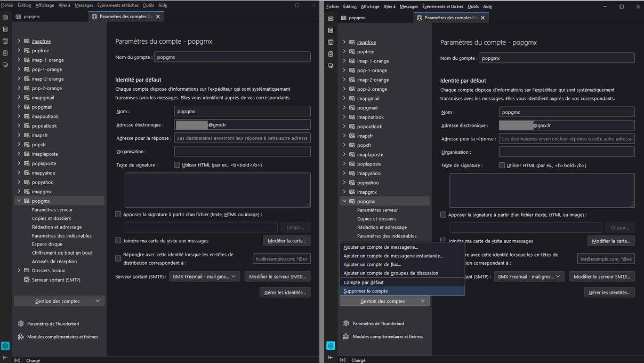
Task: Select Chiffrement de bout en bout left window
Action: pyautogui.click(x=62, y=252)
